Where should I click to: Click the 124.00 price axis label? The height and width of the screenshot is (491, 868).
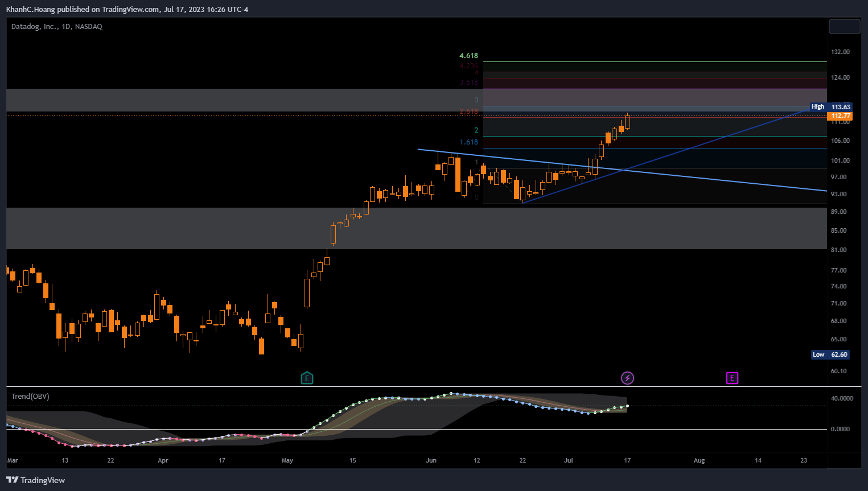(x=840, y=77)
